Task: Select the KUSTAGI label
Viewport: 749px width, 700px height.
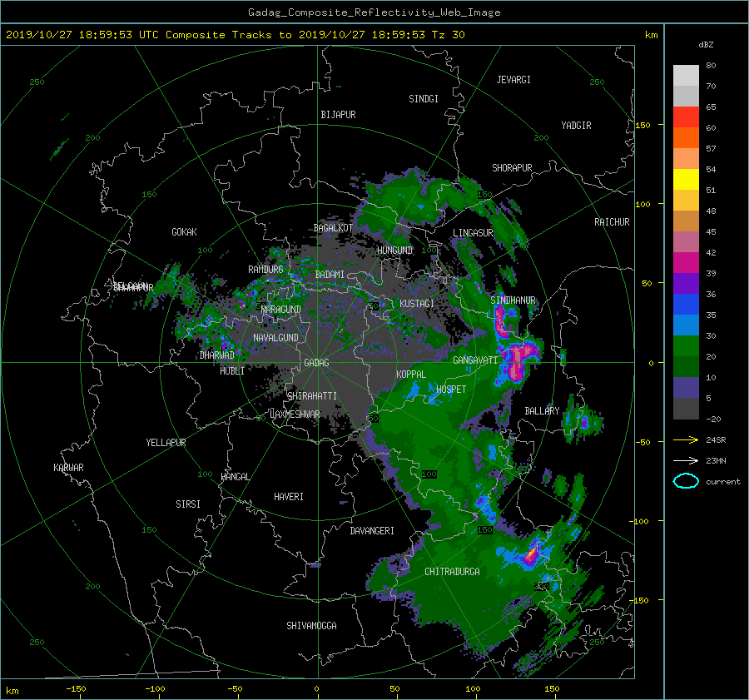Action: [x=417, y=304]
